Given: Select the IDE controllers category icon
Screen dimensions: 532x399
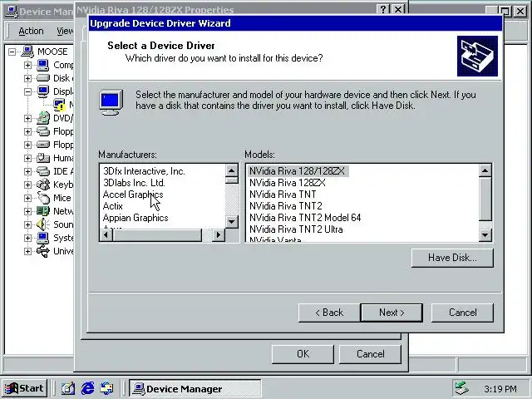Looking at the screenshot, I should tap(42, 171).
